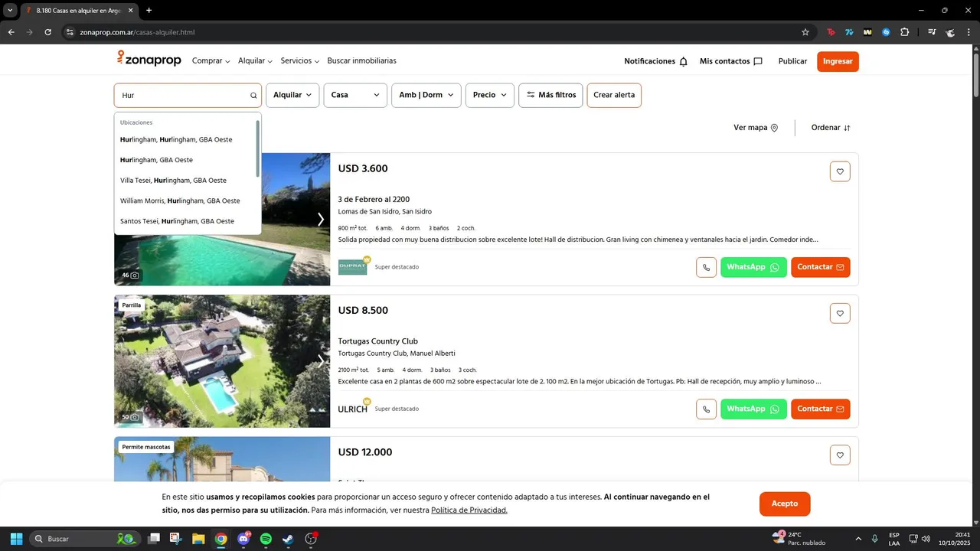Click the Windows taskbar Buscar search box
The height and width of the screenshot is (551, 980).
pos(85,539)
